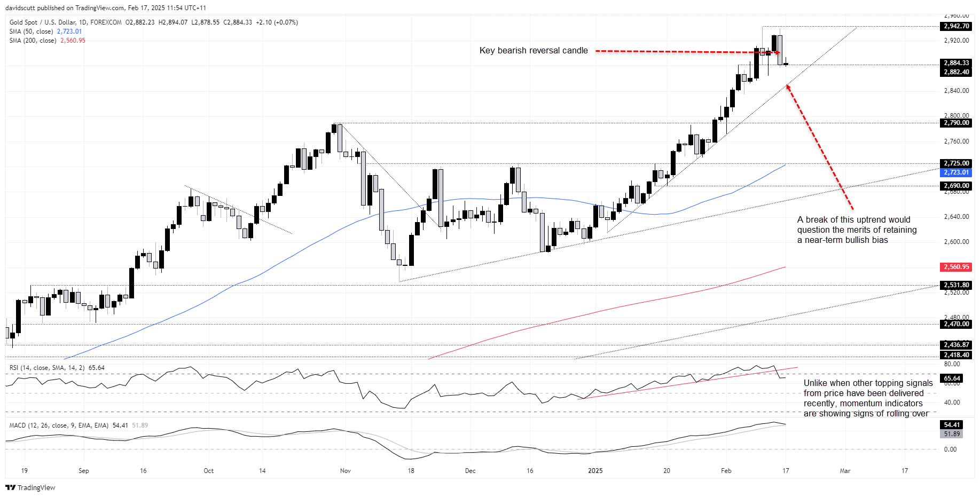The image size is (980, 497).
Task: Click the SMA 200 value 2,560.95 in legend
Action: tap(73, 41)
